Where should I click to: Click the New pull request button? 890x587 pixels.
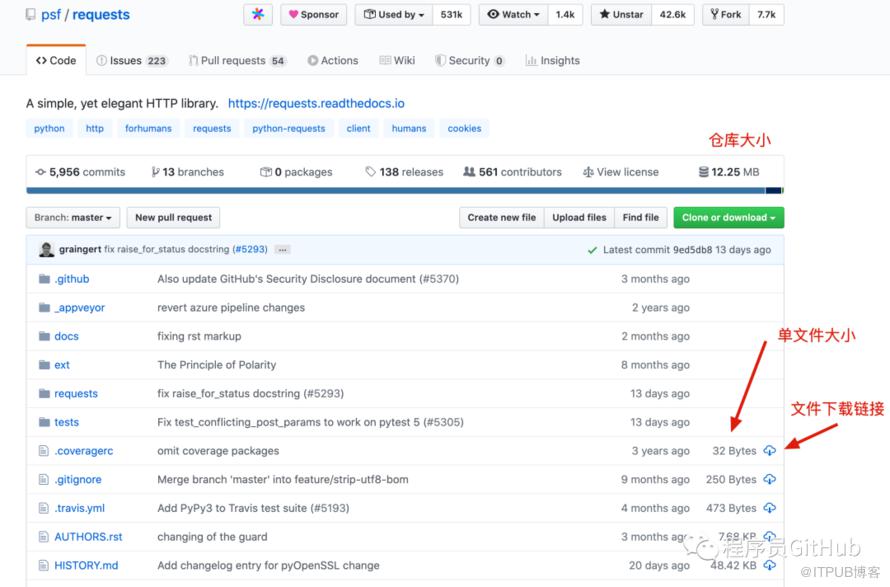coord(173,217)
